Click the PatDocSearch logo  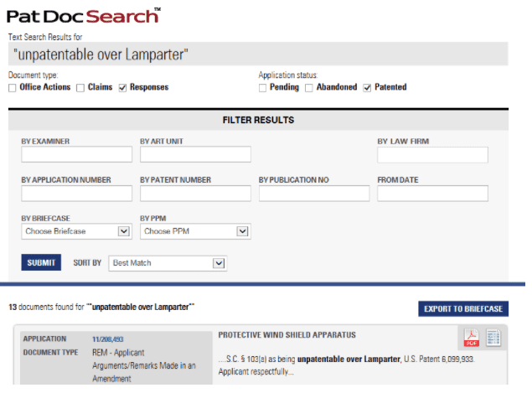point(84,16)
